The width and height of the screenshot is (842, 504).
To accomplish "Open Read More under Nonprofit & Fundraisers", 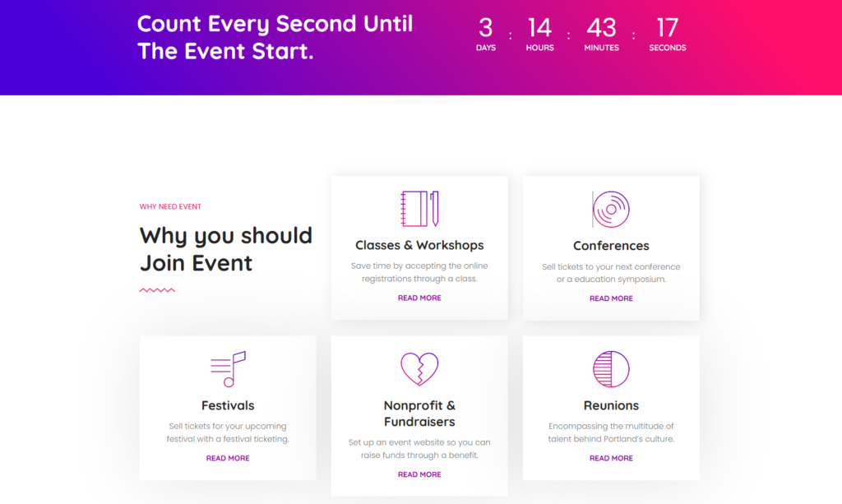I will [x=419, y=475].
